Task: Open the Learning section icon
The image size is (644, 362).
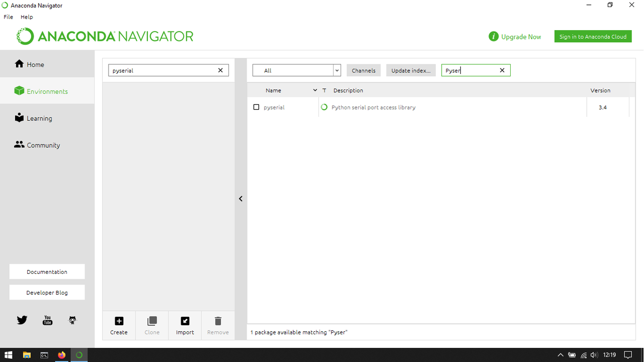Action: click(x=19, y=117)
